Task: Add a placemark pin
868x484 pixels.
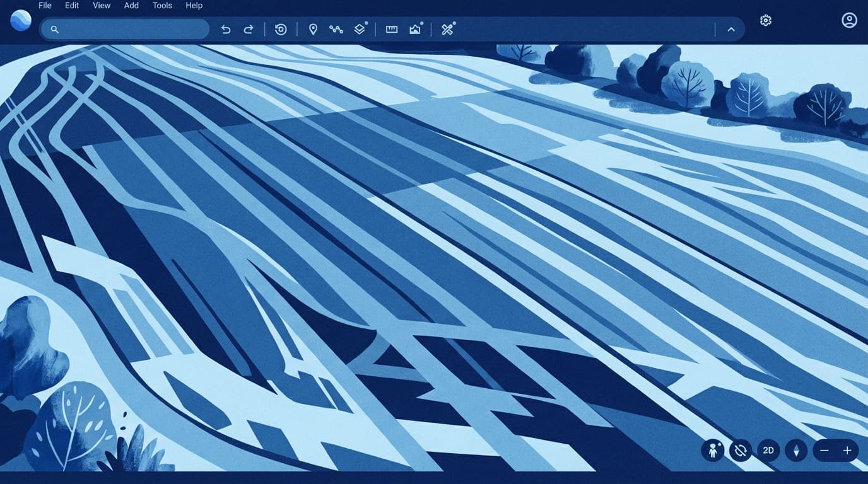Action: tap(313, 30)
